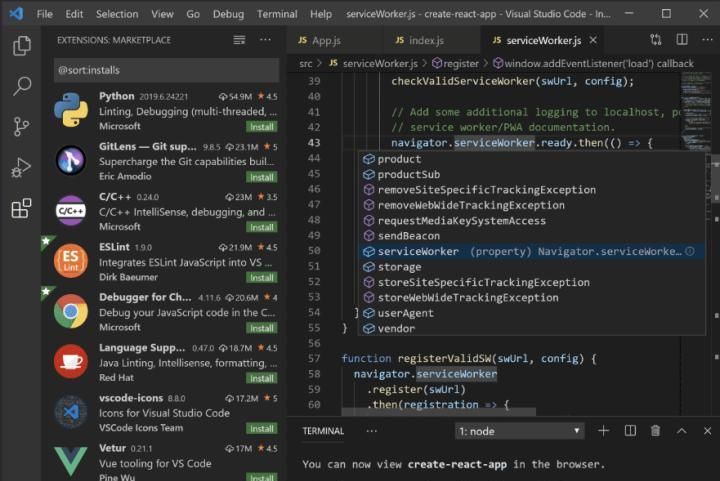Open the Terminal menu in menu bar

pos(277,14)
